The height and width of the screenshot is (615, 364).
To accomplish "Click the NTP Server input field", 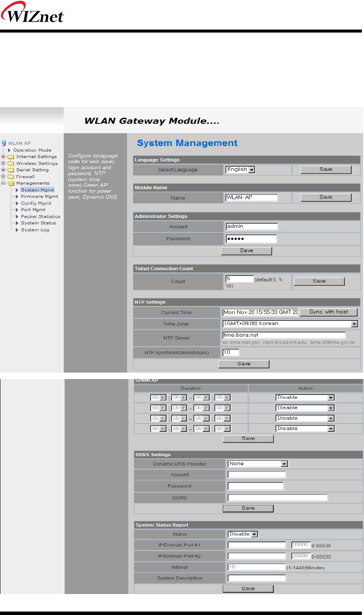I will (284, 335).
